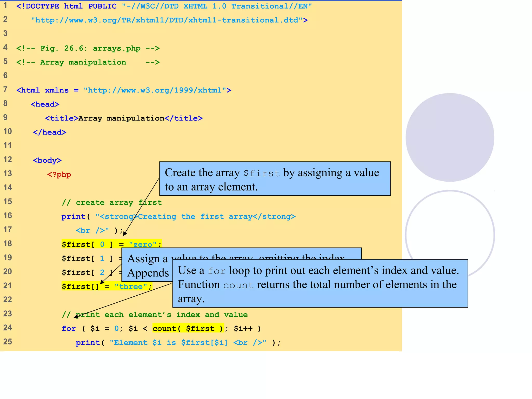Click the 'Create the array $first' callout box
Screen dimensions: 532x399
275,179
